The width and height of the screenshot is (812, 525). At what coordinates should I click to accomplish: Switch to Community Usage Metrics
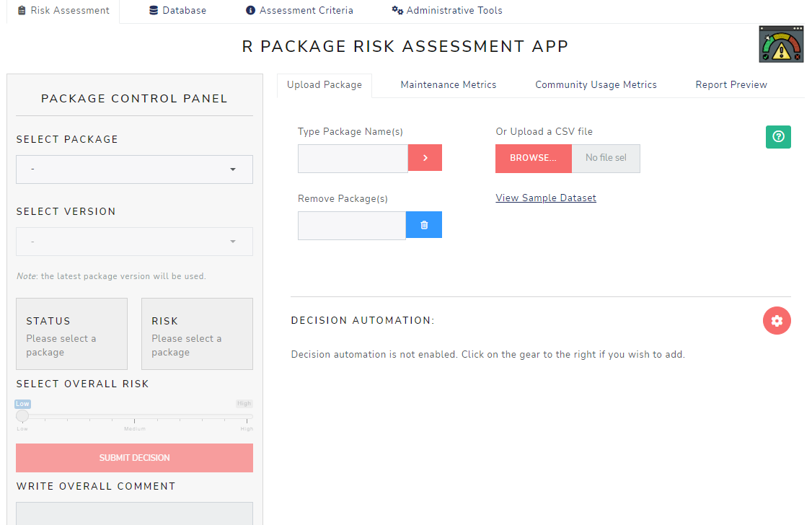596,84
